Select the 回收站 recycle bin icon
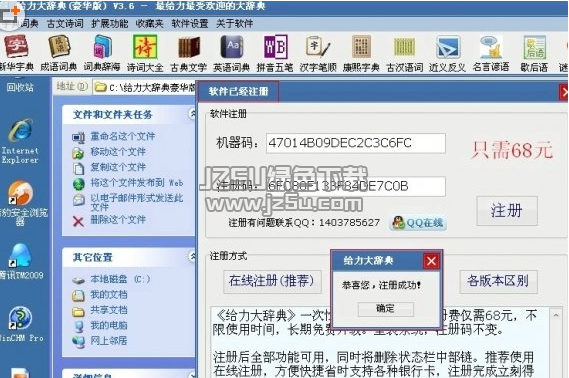This screenshot has width=569, height=378. 20,86
